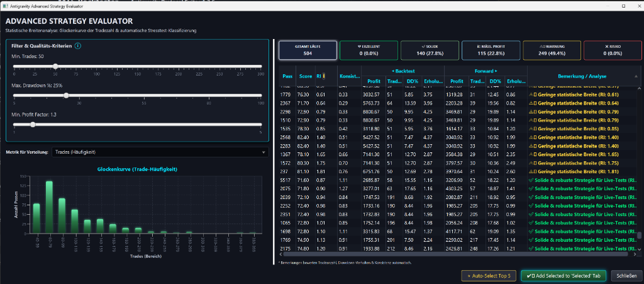Image resolution: width=644 pixels, height=284 pixels.
Task: Select the Warnung 249 (49.4%) filter card
Action: tap(552, 50)
